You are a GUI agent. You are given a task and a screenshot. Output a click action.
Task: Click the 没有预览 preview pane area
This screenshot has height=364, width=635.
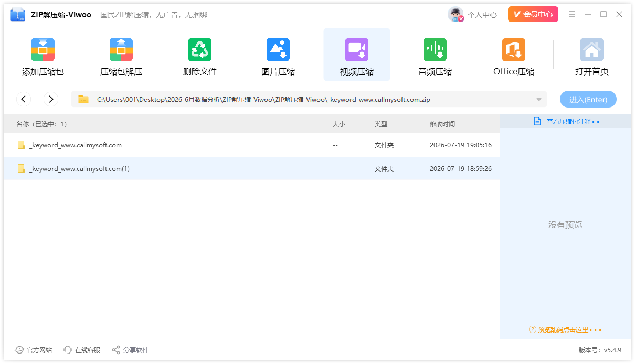click(565, 224)
